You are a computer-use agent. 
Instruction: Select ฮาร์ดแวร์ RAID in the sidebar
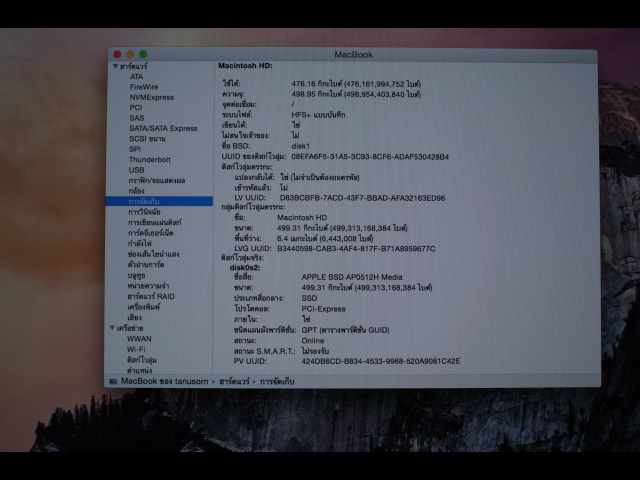click(x=151, y=296)
